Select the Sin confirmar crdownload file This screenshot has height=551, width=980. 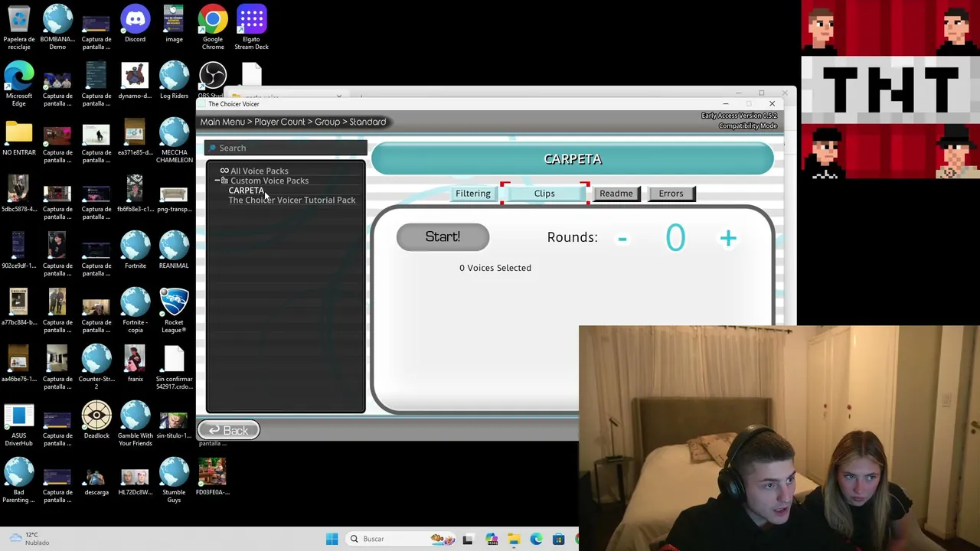(x=174, y=367)
